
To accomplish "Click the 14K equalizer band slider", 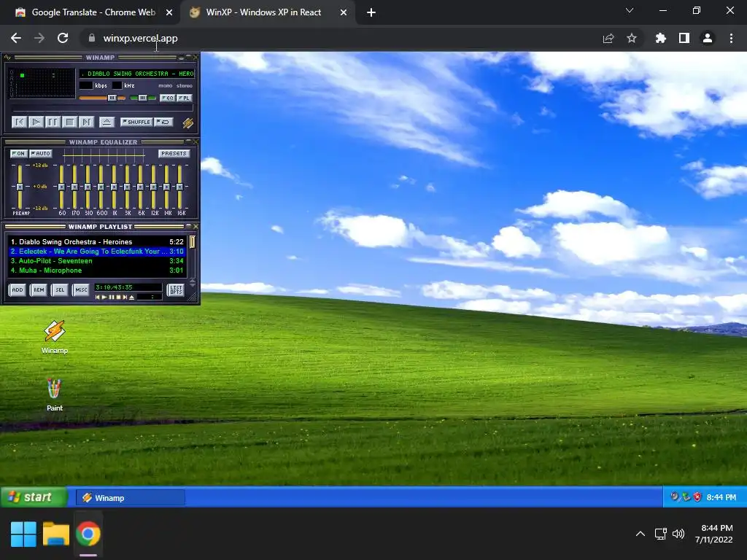I will (167, 187).
